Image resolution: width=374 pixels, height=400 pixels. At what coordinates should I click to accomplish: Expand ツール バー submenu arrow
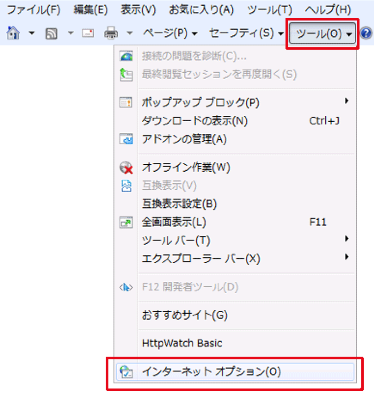(347, 239)
